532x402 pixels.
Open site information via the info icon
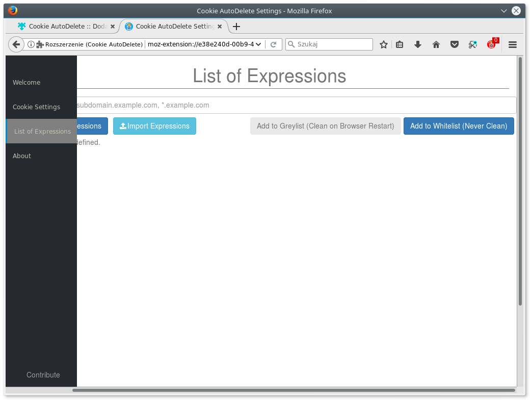pos(31,44)
